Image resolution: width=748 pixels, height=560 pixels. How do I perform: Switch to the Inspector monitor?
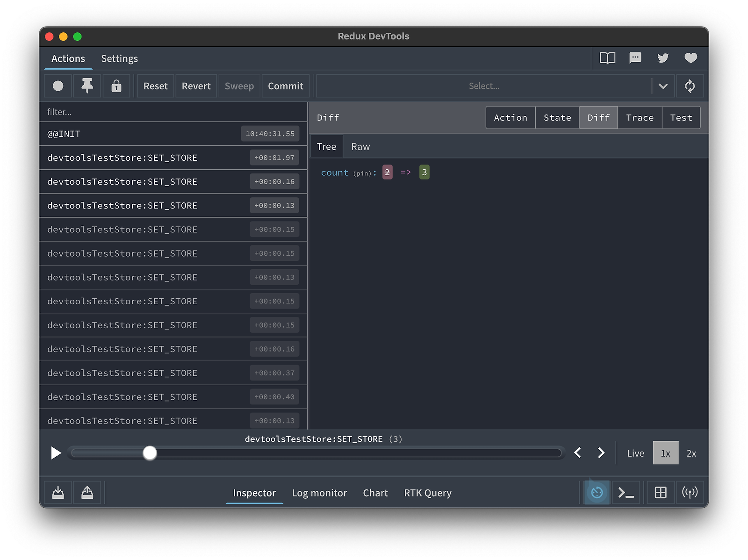coord(254,493)
